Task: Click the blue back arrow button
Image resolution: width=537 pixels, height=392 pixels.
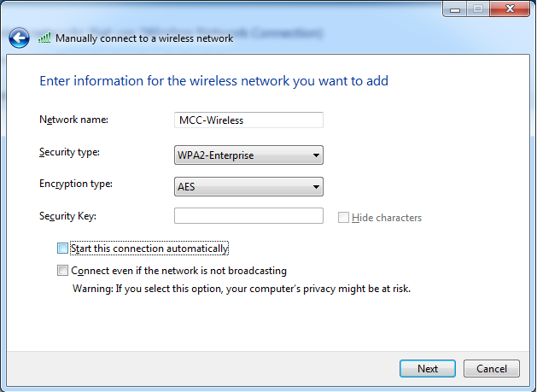Action: pos(19,38)
